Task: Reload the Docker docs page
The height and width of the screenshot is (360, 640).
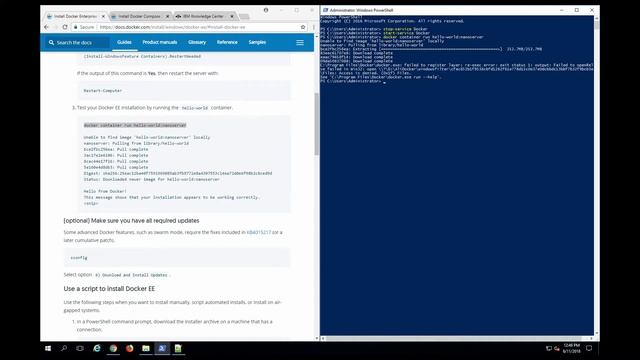Action: pos(65,27)
